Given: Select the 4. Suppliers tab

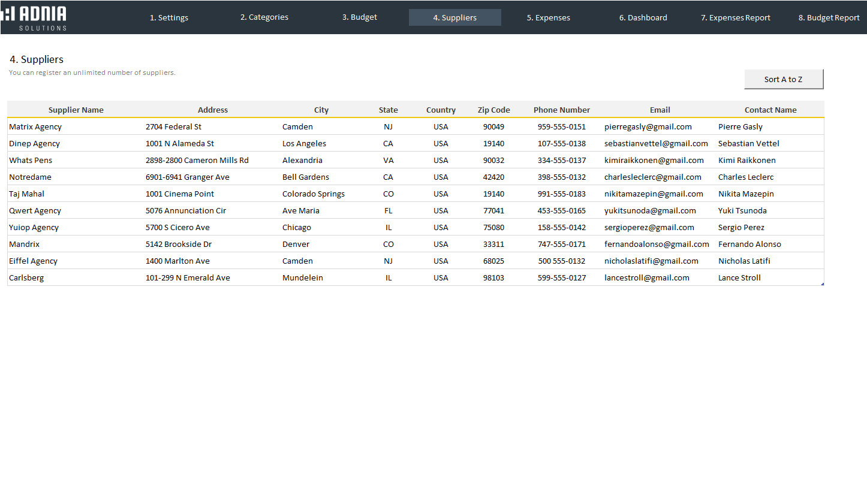Looking at the screenshot, I should coord(455,17).
